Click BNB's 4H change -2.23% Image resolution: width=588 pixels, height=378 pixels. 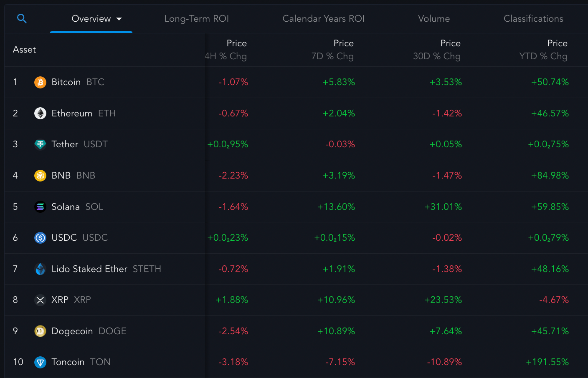point(233,176)
